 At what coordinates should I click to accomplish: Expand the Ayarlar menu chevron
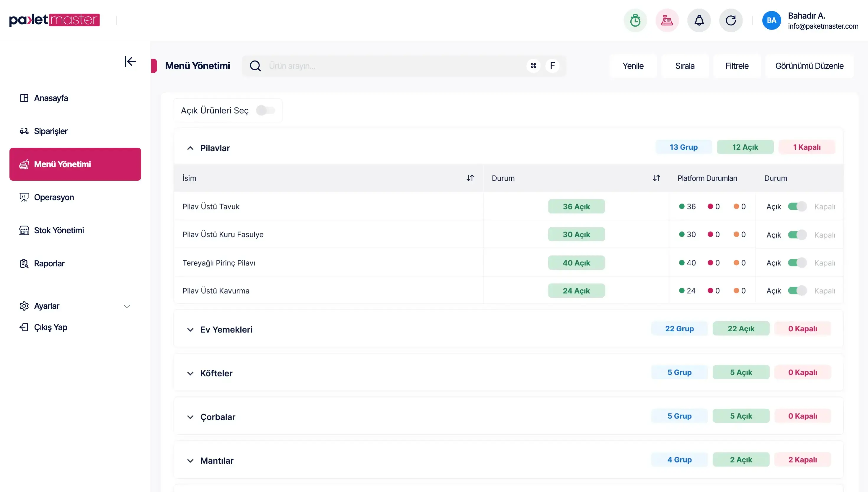point(127,307)
